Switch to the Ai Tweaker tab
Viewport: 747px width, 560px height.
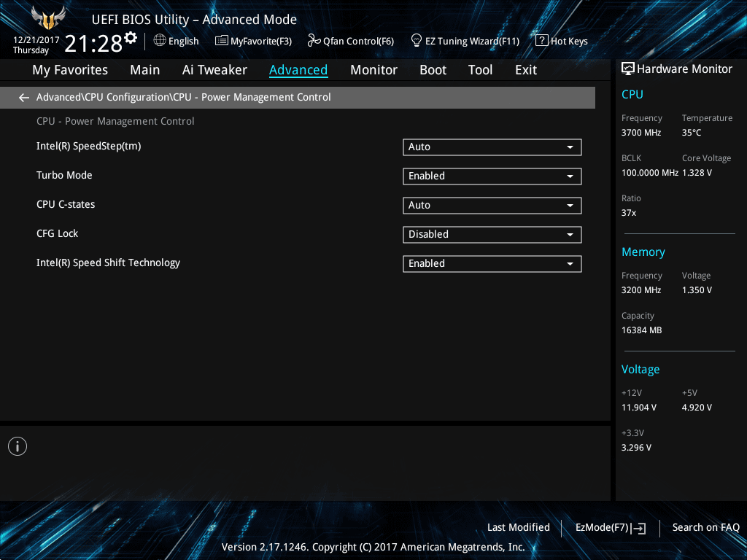[x=214, y=70]
